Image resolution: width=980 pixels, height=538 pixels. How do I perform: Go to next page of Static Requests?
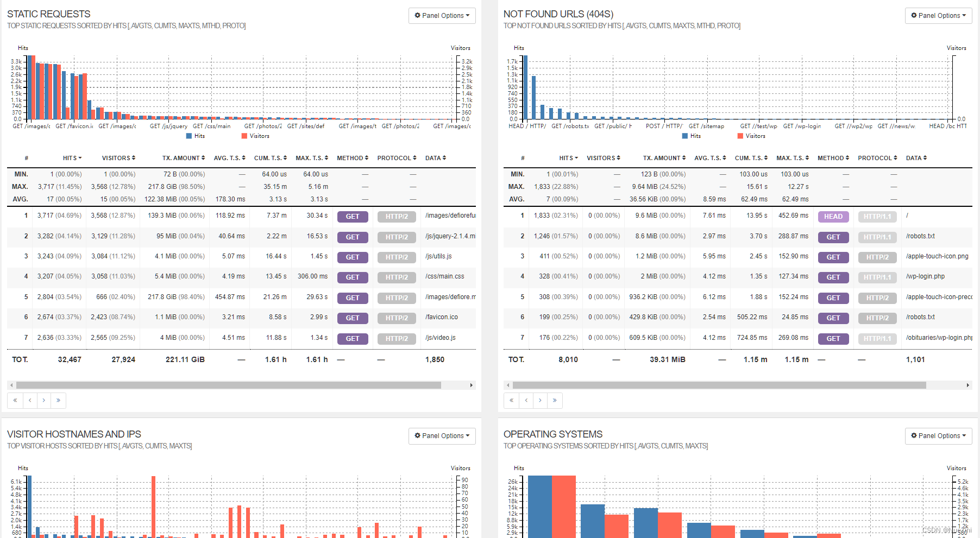point(44,401)
